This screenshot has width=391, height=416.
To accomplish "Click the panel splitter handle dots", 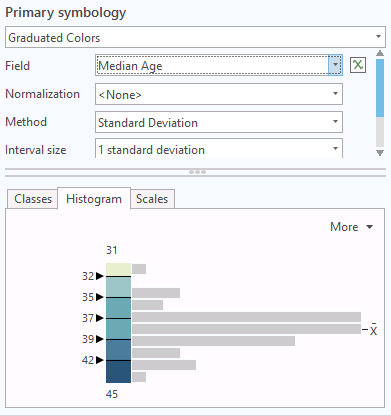I will (x=197, y=172).
